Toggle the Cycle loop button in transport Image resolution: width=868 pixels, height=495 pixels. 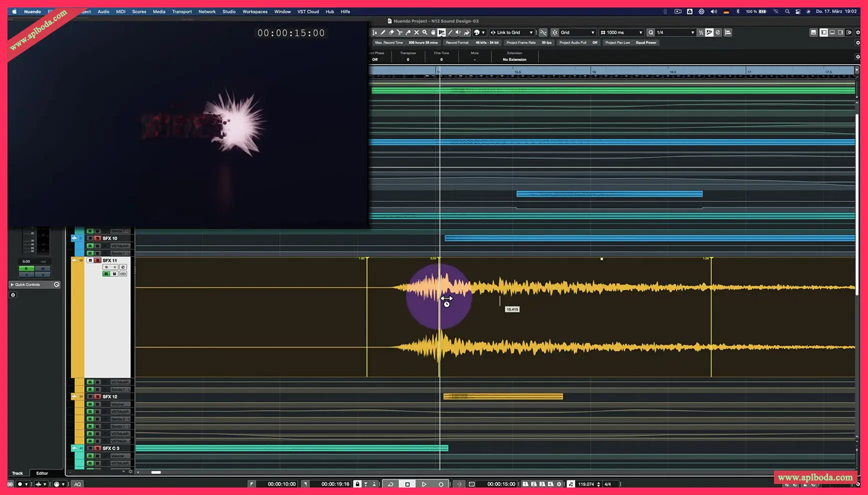(x=391, y=484)
